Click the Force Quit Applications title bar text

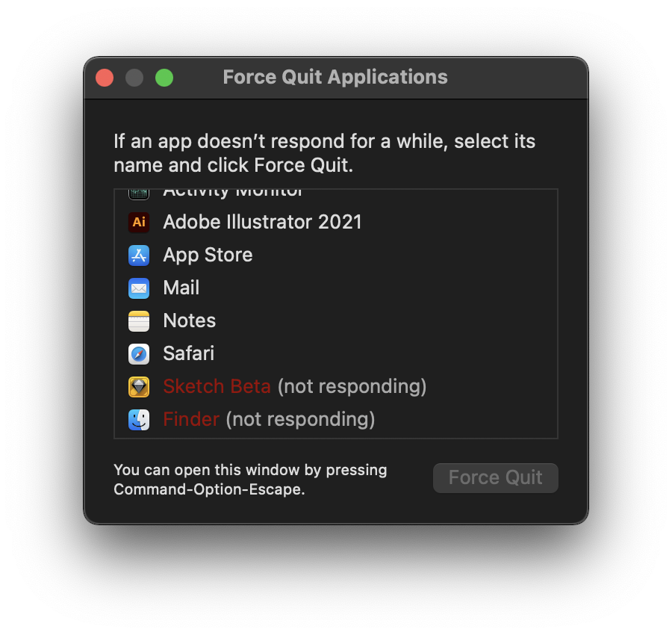coord(335,77)
